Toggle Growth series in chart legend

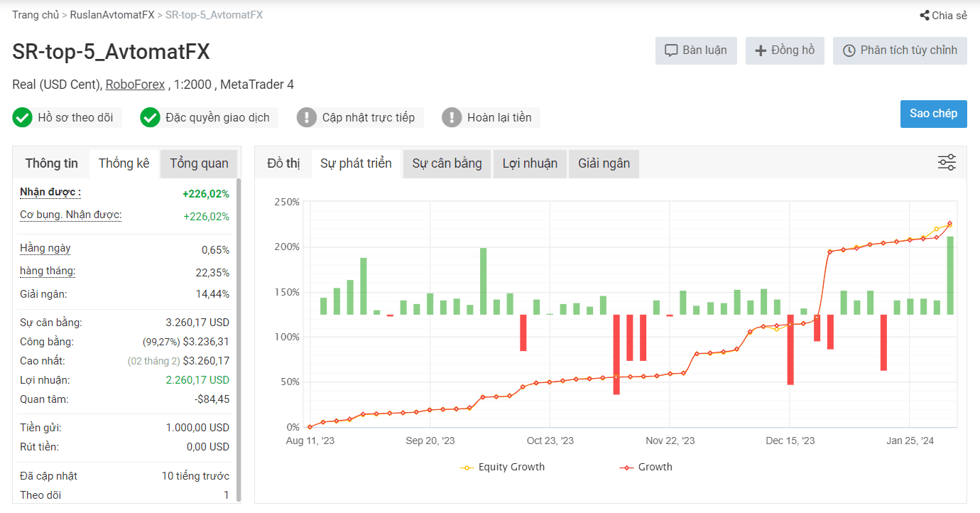point(646,467)
